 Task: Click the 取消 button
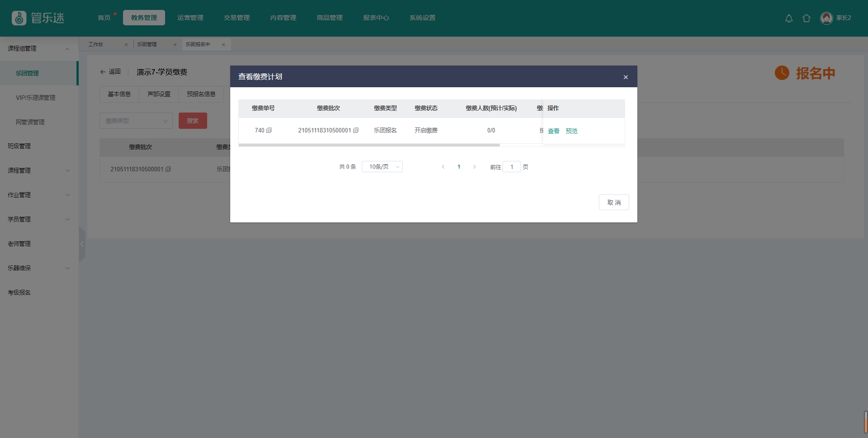pos(613,203)
